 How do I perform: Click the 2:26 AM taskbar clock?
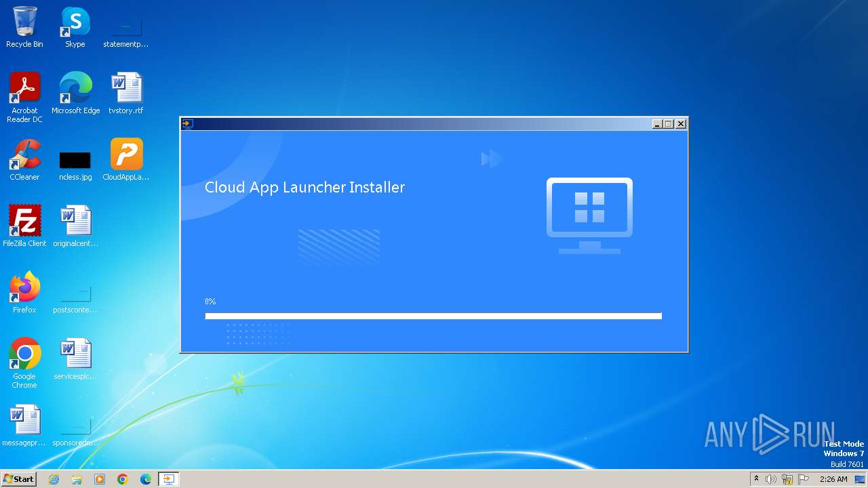[833, 479]
